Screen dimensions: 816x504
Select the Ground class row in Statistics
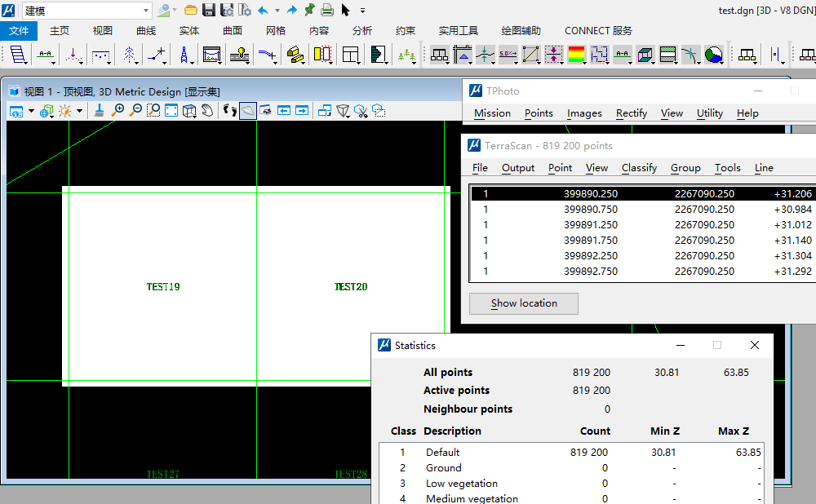pyautogui.click(x=443, y=467)
